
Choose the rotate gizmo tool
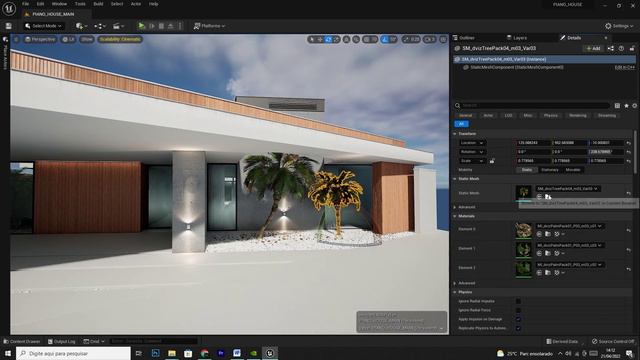(328, 39)
